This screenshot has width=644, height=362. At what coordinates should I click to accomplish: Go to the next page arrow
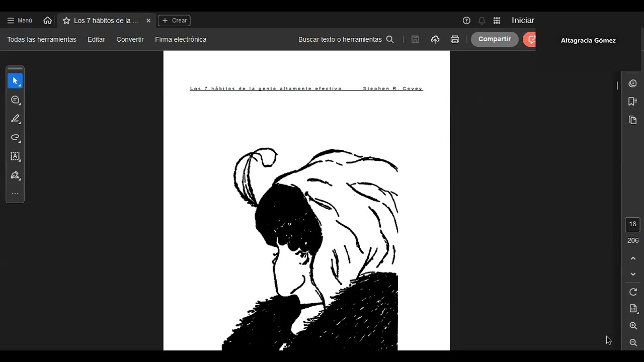pos(633,274)
